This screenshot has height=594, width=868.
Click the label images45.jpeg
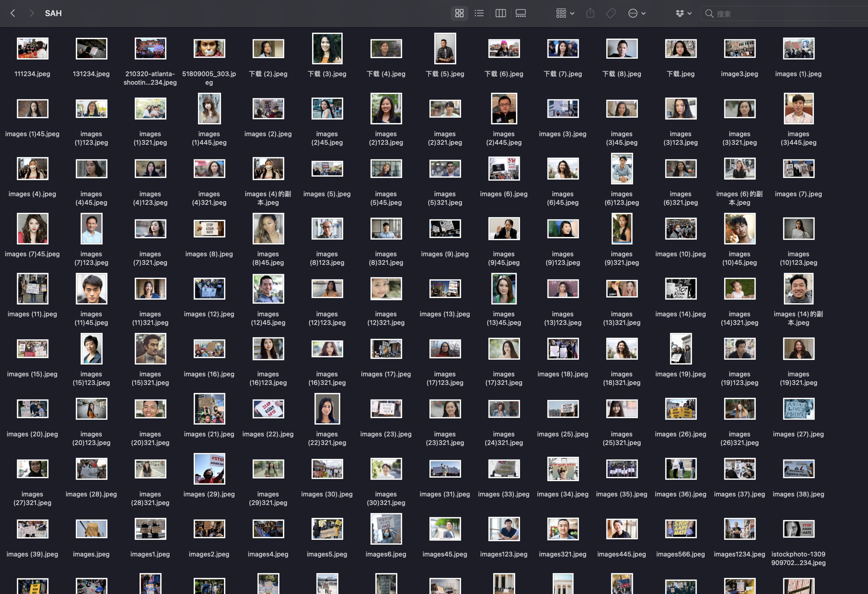[445, 554]
